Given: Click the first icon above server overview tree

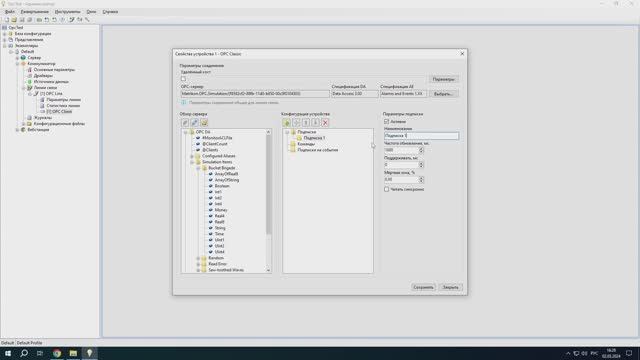Looking at the screenshot, I should [185, 123].
